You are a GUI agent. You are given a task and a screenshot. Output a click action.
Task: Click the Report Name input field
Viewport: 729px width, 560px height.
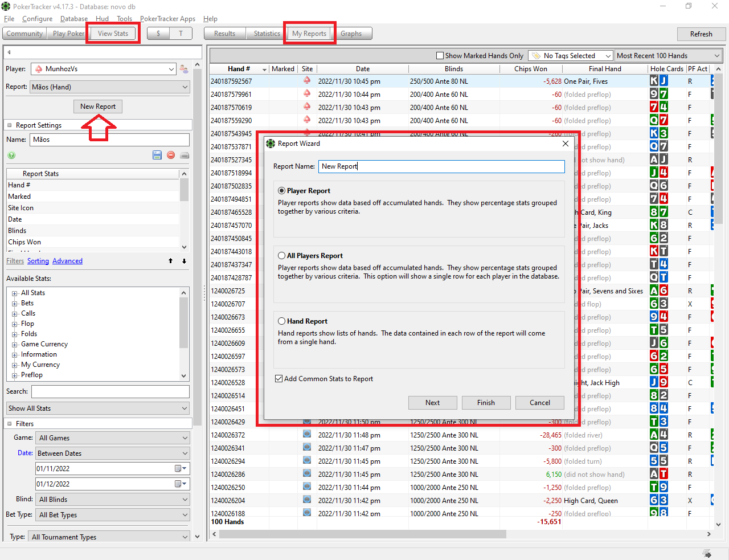pos(441,166)
